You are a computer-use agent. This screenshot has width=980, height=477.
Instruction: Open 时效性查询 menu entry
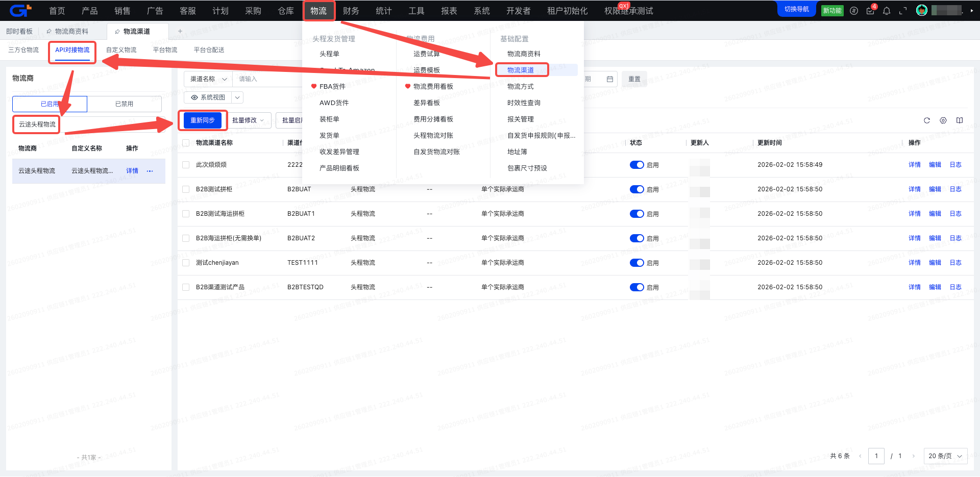click(524, 103)
